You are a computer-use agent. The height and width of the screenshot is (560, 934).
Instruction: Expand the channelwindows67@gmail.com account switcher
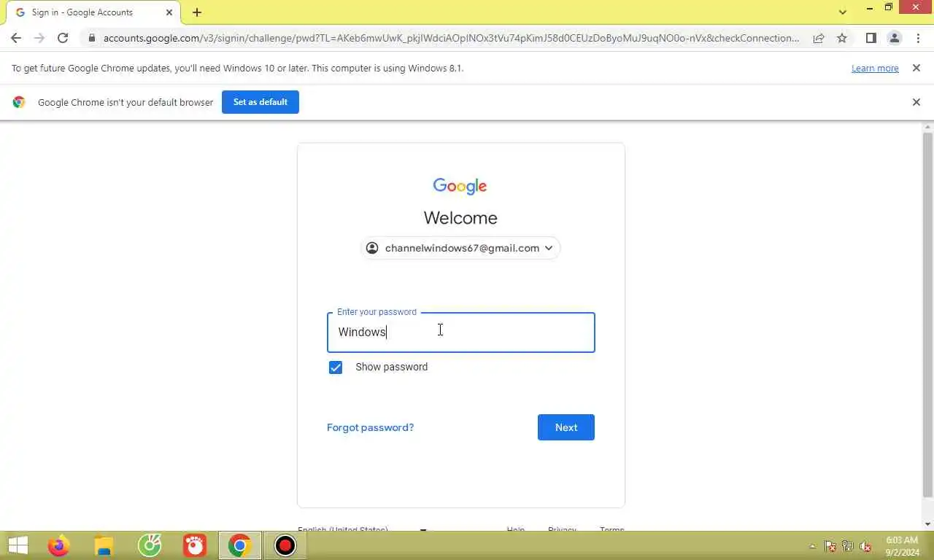[x=460, y=248]
